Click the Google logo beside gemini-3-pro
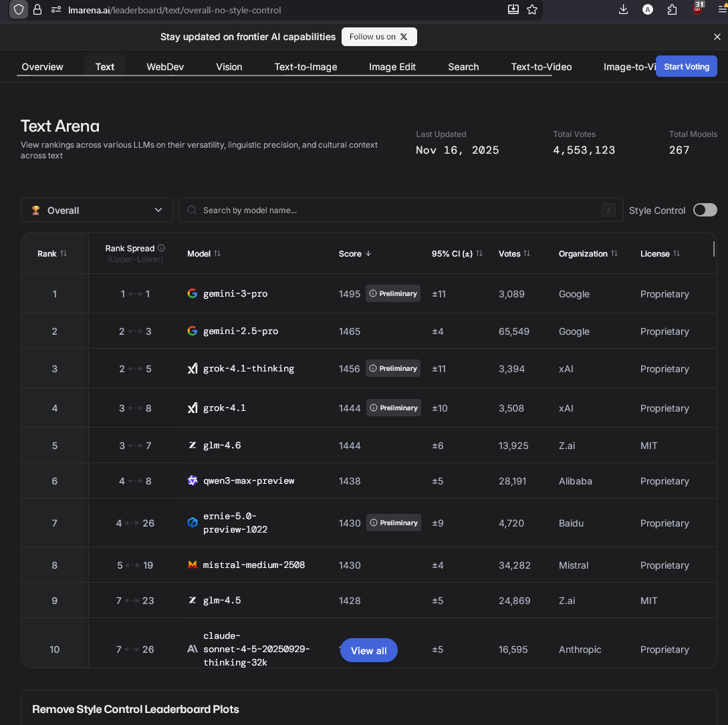Viewport: 728px width, 725px height. (x=193, y=293)
